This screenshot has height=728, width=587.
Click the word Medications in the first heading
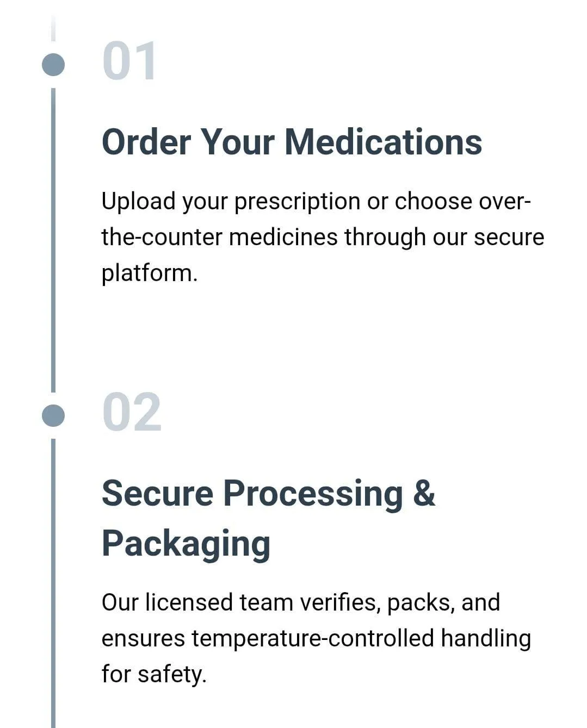384,142
